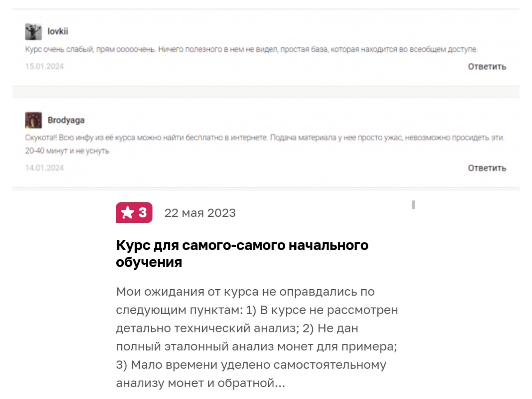The height and width of the screenshot is (399, 532).
Task: Reply to Brodyaga's comment via Ответить
Action: 487,168
